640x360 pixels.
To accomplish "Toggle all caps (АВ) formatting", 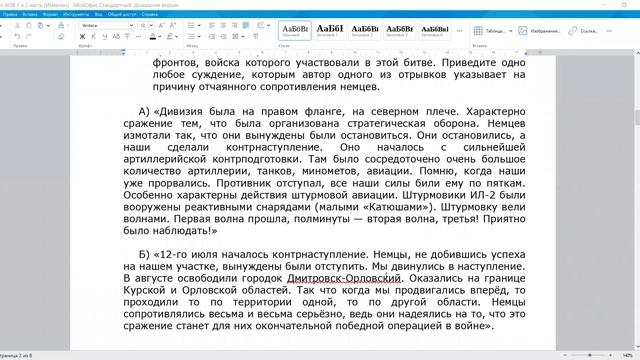I will tap(116, 36).
